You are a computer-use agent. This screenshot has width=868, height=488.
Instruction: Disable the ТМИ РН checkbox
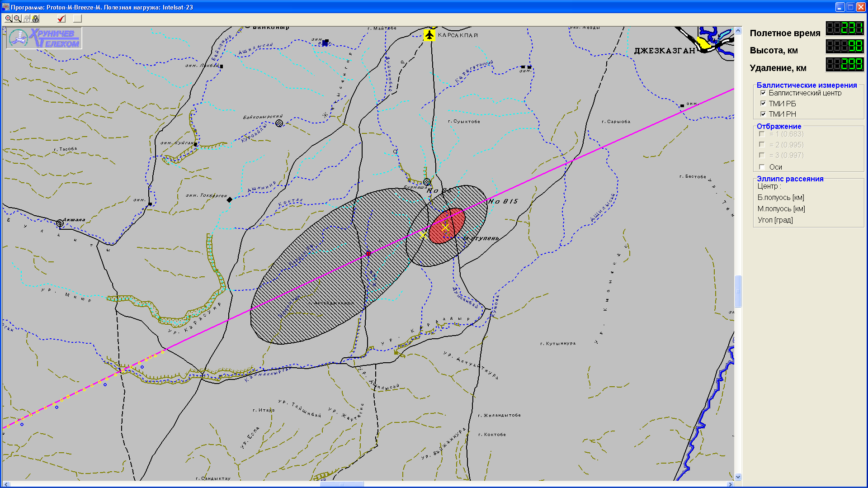tap(763, 114)
